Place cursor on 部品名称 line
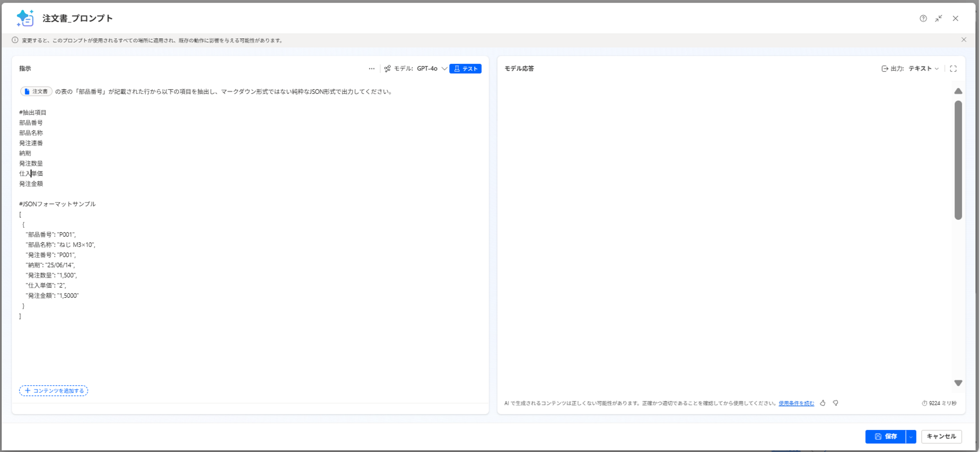The height and width of the screenshot is (452, 980). coord(31,133)
